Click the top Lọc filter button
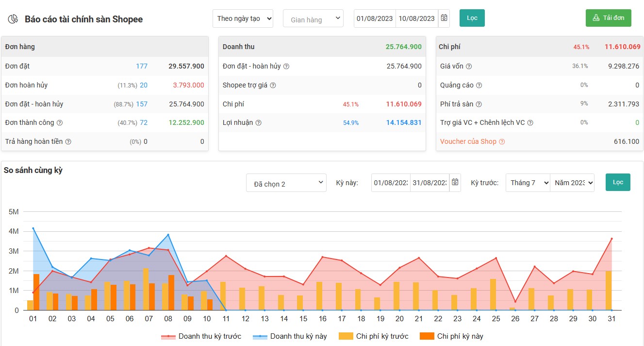 coord(472,18)
